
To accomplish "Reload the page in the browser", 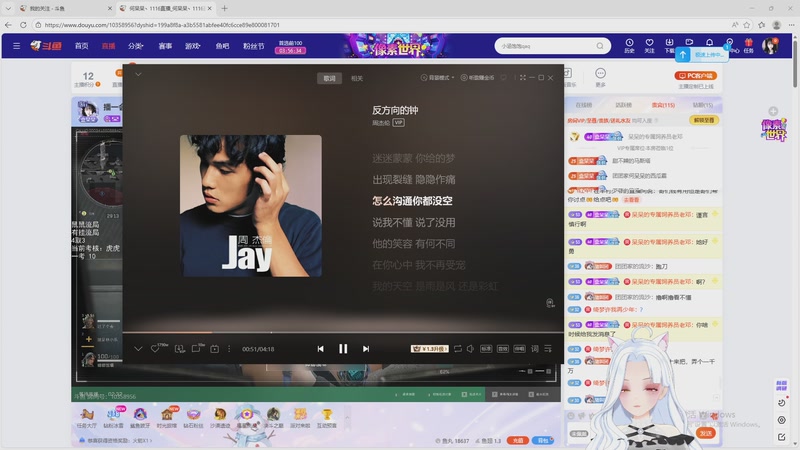I will 23,24.
